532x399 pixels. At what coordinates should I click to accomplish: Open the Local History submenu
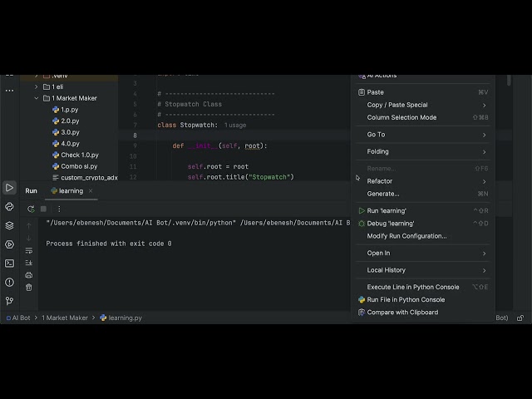click(423, 270)
